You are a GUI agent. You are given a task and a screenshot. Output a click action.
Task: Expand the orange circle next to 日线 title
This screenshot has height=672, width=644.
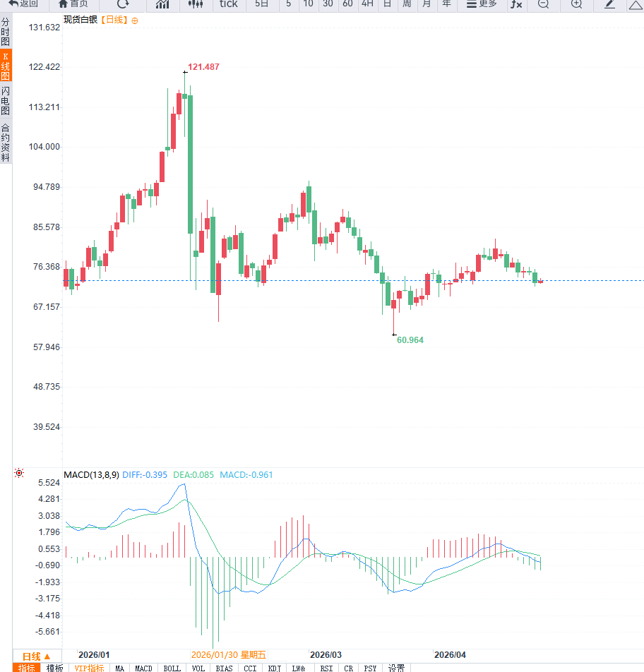[x=135, y=20]
